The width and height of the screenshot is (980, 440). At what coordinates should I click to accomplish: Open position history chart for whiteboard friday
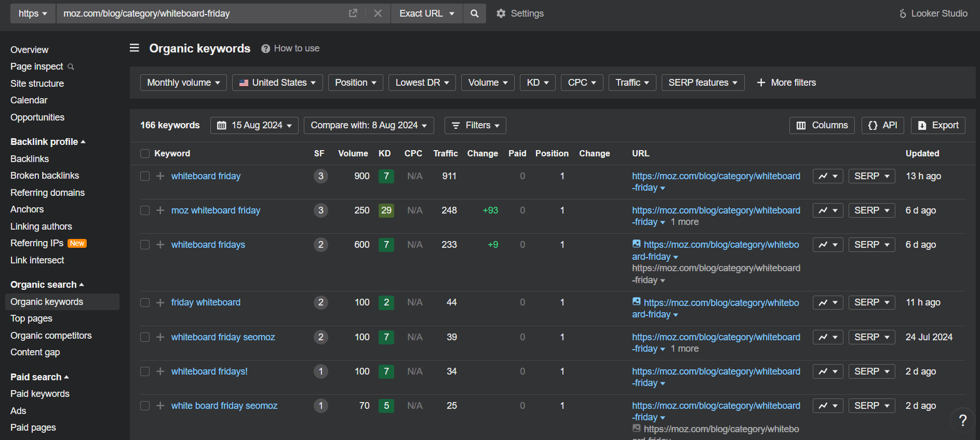pos(828,176)
